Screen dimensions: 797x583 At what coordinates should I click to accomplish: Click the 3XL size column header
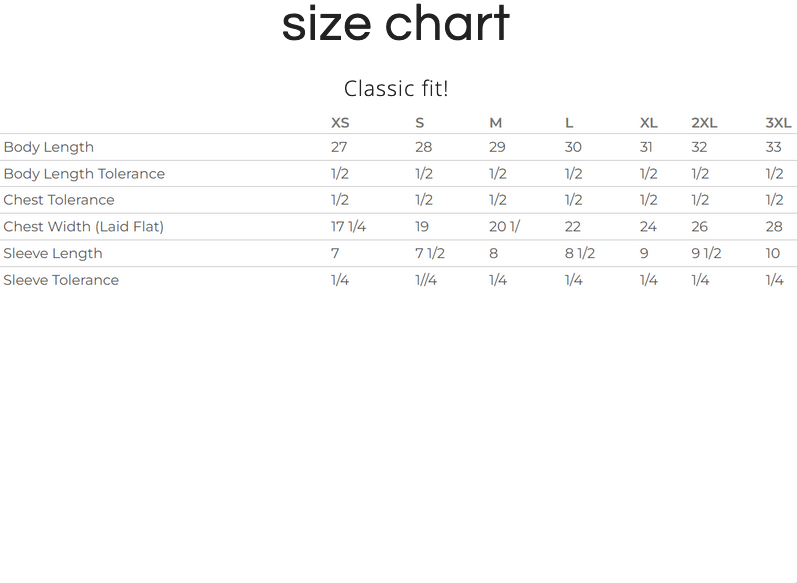(x=778, y=123)
